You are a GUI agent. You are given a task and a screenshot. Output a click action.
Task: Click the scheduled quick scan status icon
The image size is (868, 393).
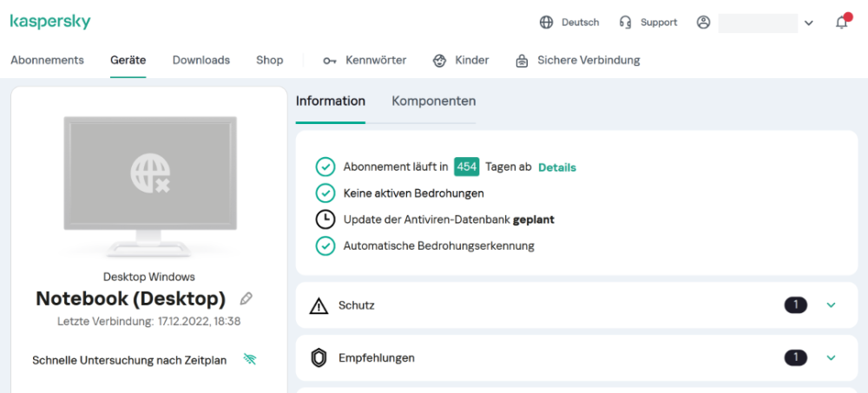(x=250, y=359)
